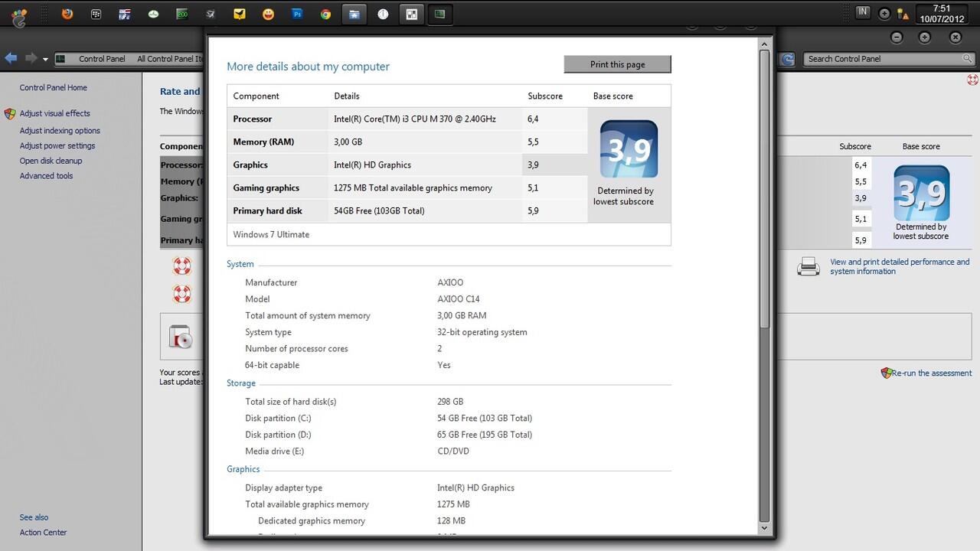
Task: Open the green oval taskbar icon
Action: pyautogui.click(x=153, y=14)
